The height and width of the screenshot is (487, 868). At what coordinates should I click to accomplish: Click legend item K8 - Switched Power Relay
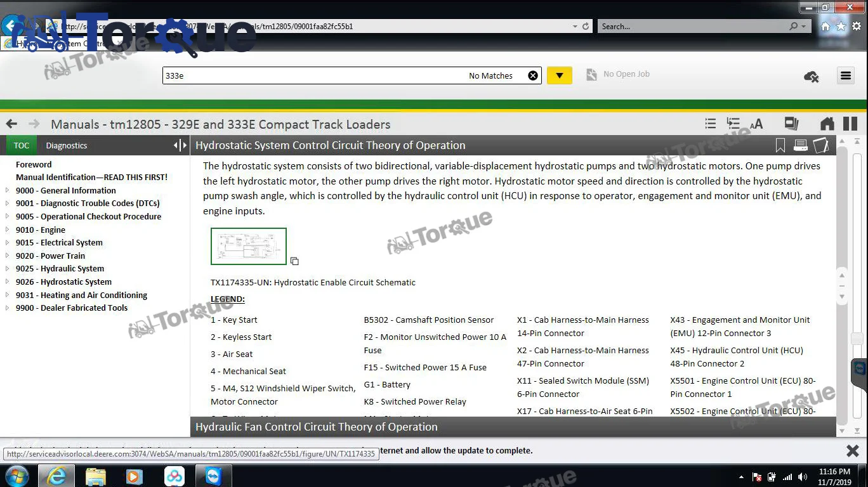pyautogui.click(x=415, y=401)
